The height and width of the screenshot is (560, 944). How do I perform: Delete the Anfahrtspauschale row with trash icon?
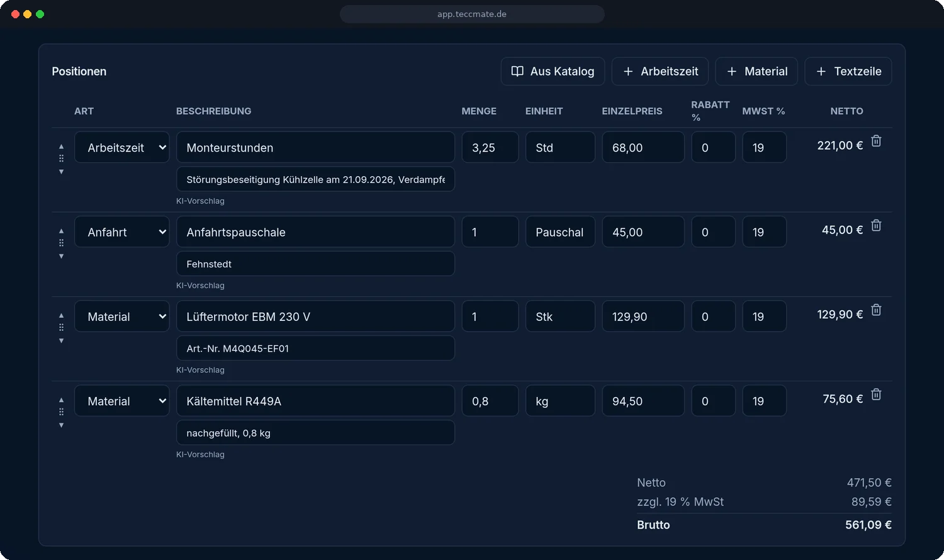point(876,226)
